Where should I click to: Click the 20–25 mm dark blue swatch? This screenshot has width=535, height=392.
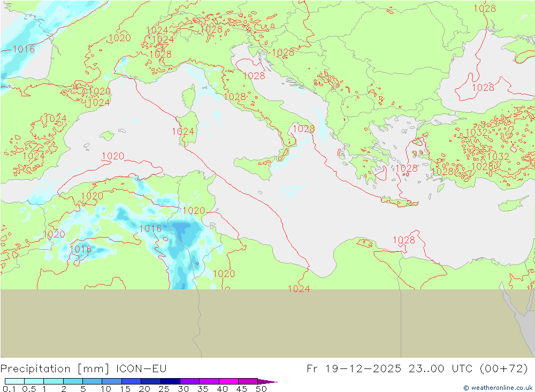(x=151, y=381)
